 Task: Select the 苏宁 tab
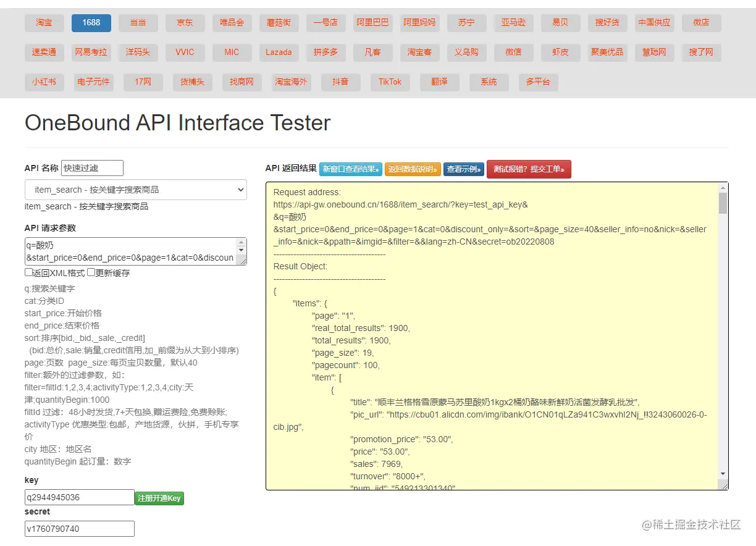[x=467, y=23]
